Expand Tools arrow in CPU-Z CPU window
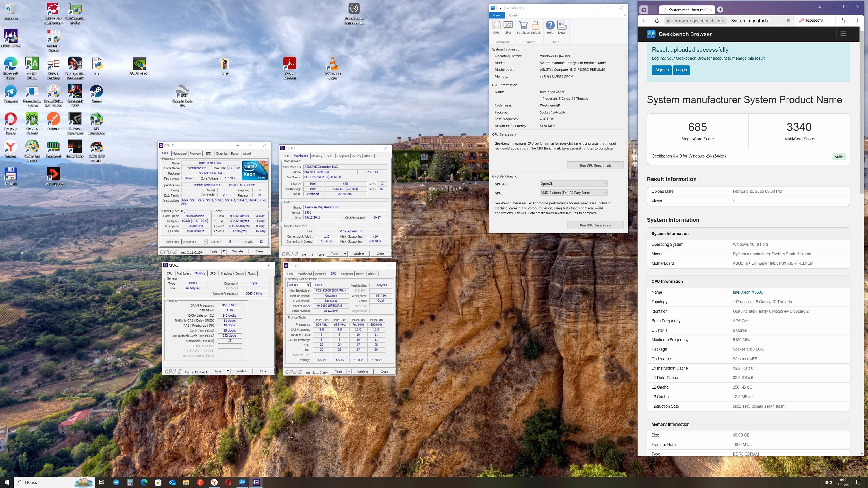868x488 pixels. coord(223,251)
